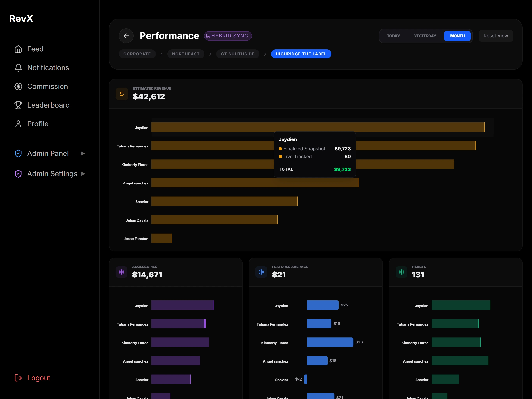Click the database icon in Hybrid Sync badge
This screenshot has width=532, height=399.
coord(208,36)
